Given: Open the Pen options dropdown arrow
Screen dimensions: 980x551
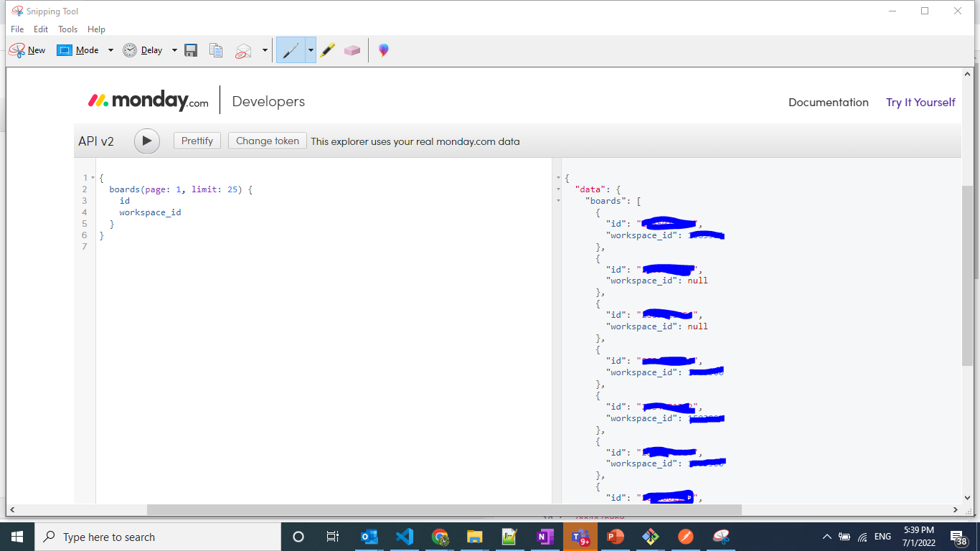Looking at the screenshot, I should tap(311, 50).
